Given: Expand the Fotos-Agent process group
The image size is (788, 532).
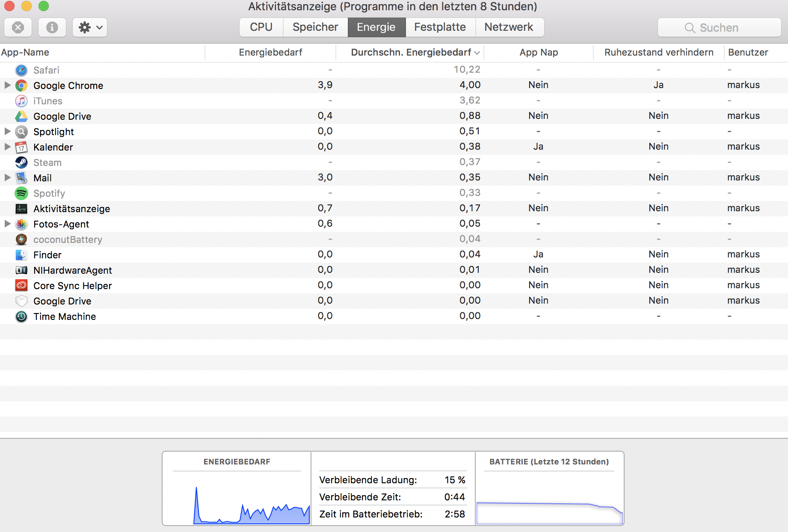Looking at the screenshot, I should tap(7, 224).
